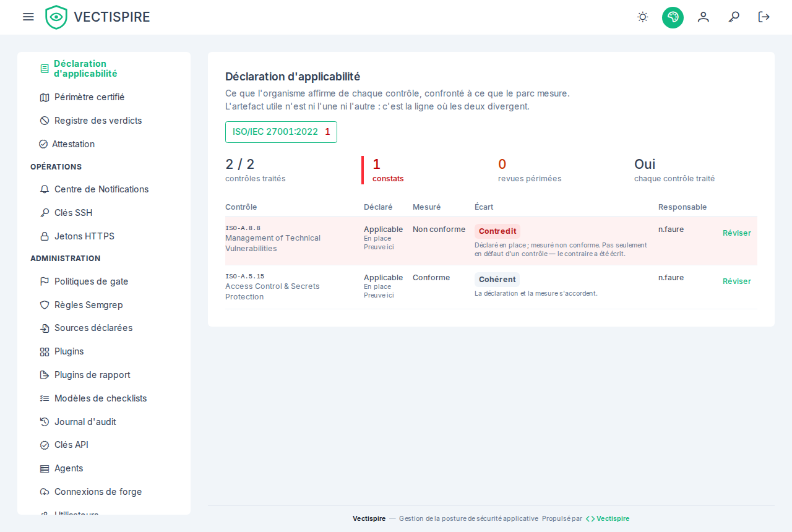Open the Vectispire footer link
This screenshot has height=532, width=792.
click(x=608, y=518)
